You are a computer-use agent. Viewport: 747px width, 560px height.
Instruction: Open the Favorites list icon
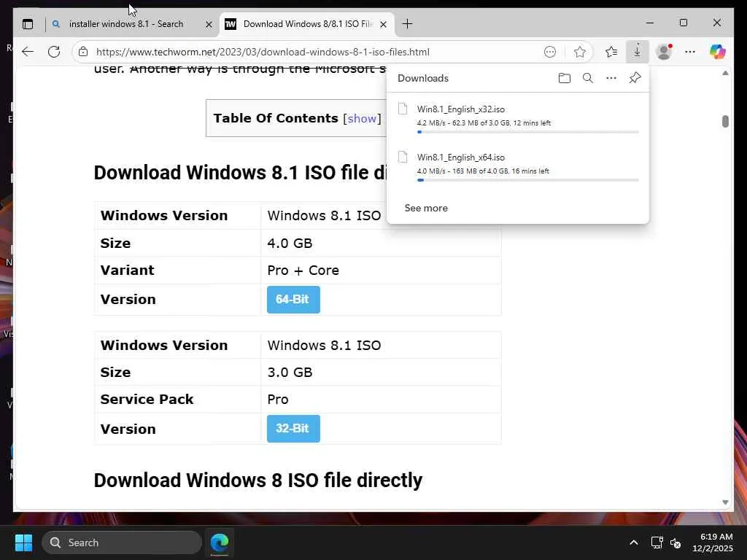coord(611,52)
